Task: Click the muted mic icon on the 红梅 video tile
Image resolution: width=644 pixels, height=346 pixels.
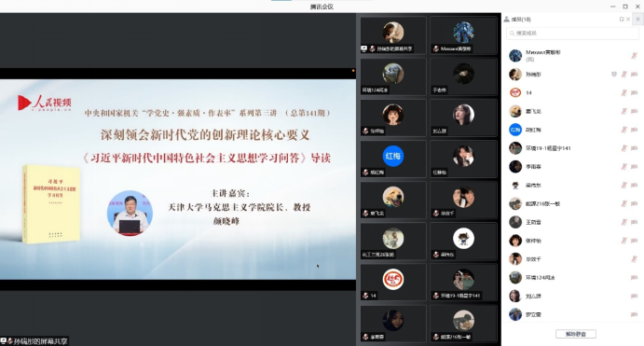Action: point(365,173)
